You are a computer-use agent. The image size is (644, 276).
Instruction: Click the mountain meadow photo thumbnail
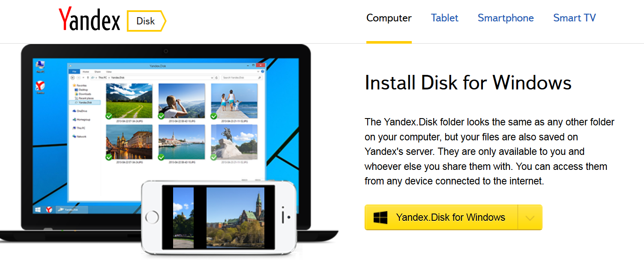click(129, 101)
